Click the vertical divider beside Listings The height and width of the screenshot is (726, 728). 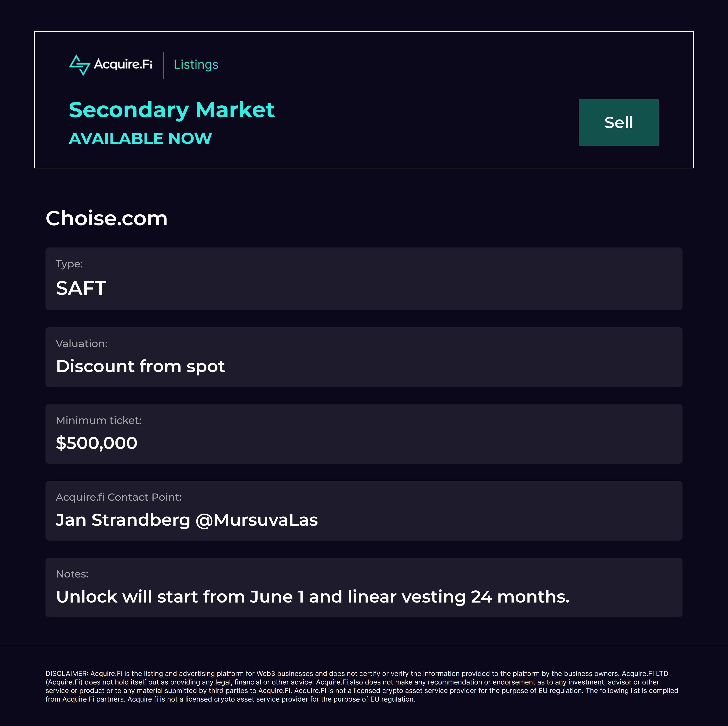click(163, 65)
